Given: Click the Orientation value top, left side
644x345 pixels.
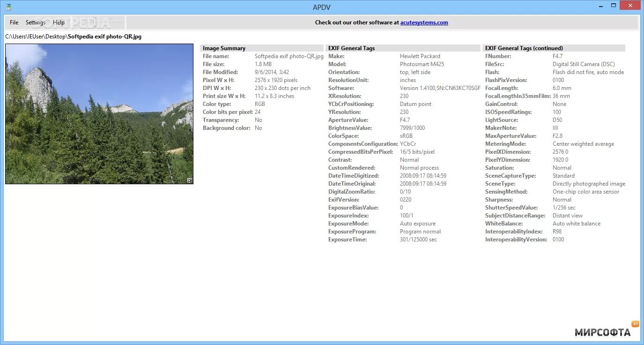Looking at the screenshot, I should pyautogui.click(x=415, y=72).
